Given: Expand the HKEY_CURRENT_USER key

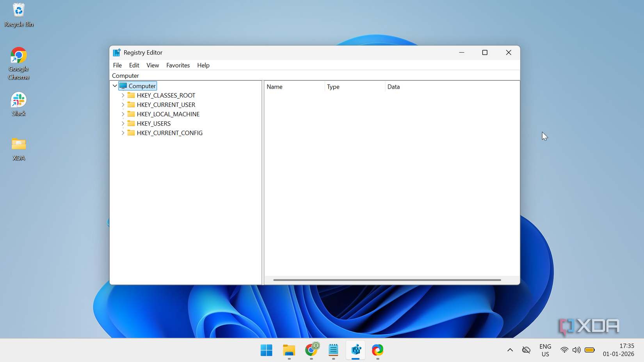Looking at the screenshot, I should (123, 105).
